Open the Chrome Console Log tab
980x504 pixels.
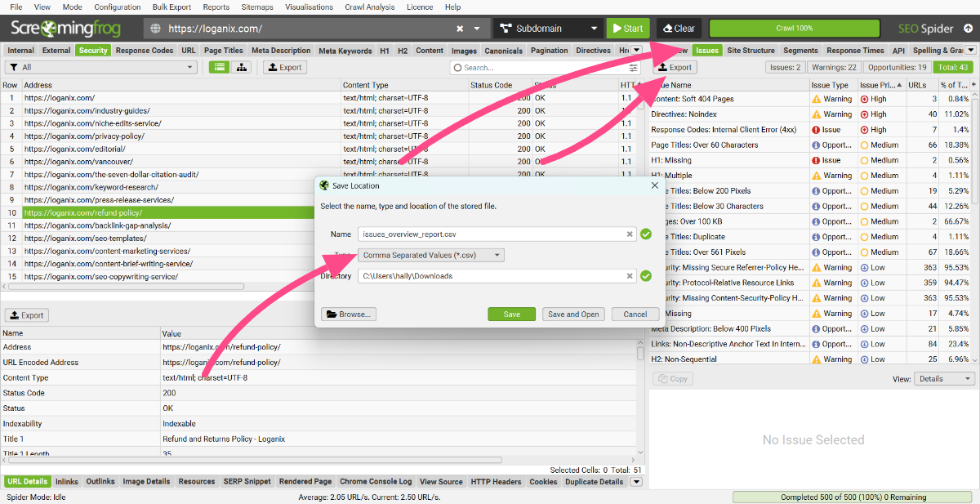click(x=376, y=482)
